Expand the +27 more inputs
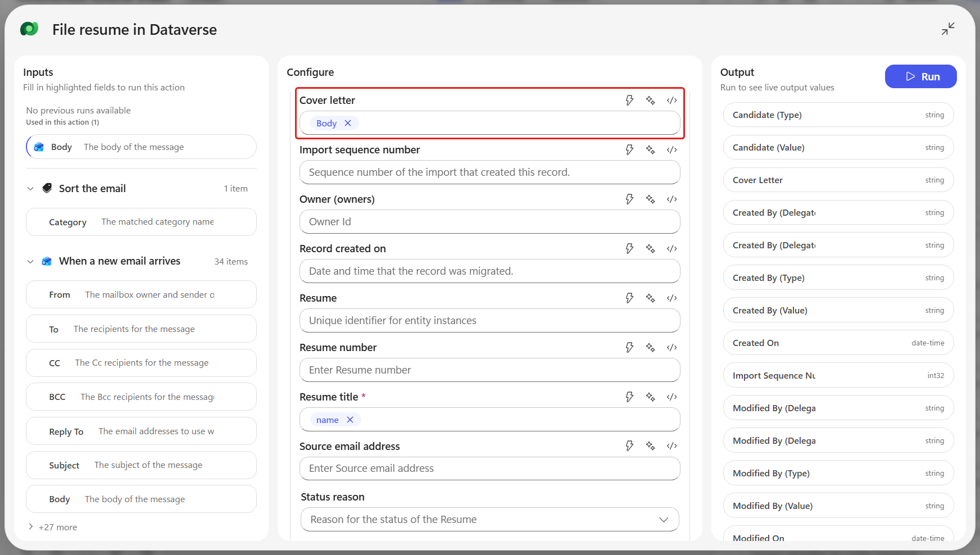This screenshot has width=980, height=555. coord(52,527)
